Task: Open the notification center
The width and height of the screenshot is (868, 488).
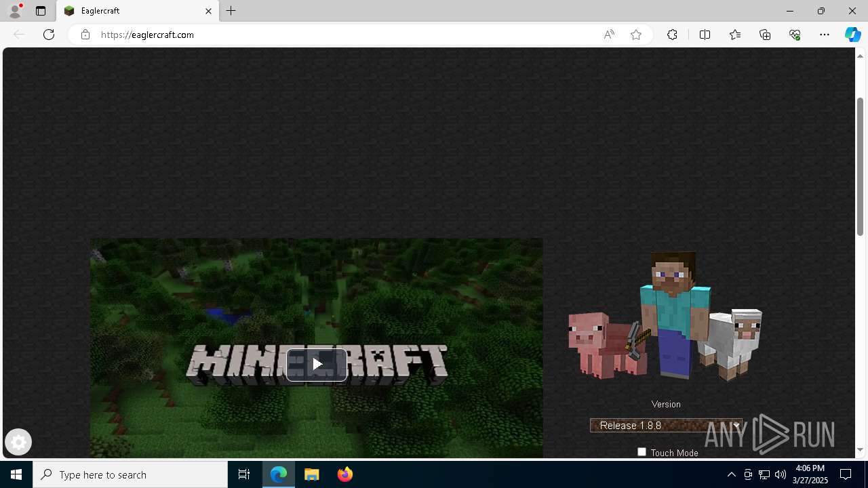Action: 846,474
